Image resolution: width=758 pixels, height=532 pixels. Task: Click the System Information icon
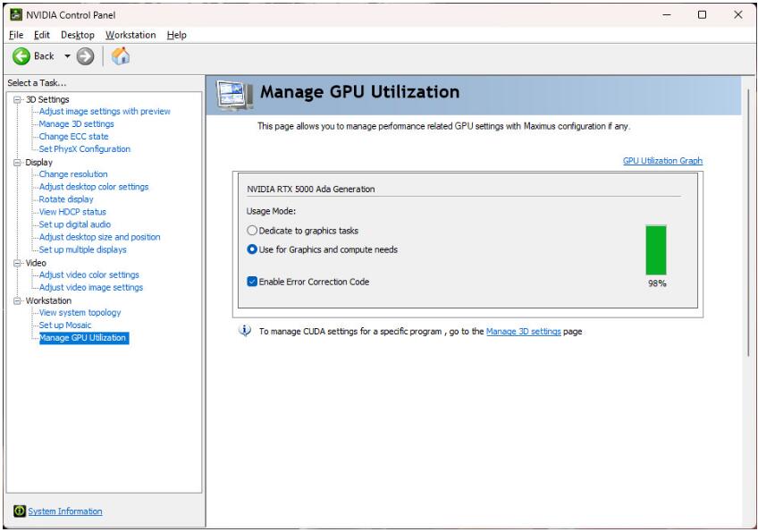[x=19, y=511]
